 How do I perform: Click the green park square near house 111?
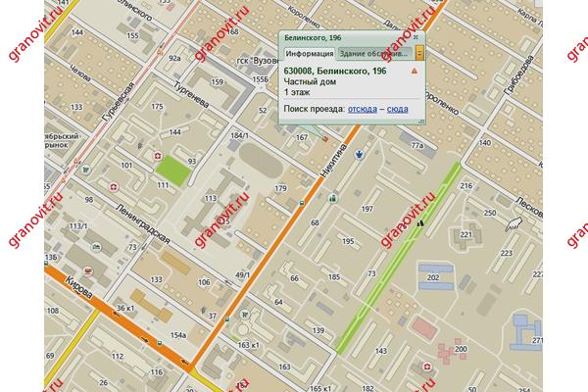(x=173, y=171)
